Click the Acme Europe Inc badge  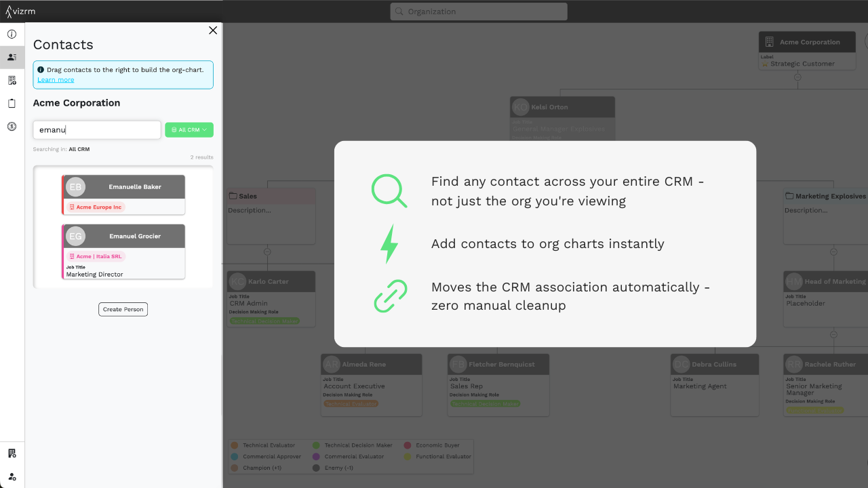click(96, 207)
